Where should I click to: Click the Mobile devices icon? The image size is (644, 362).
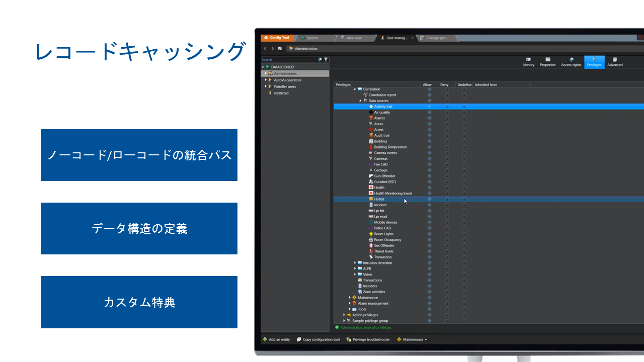pos(371,222)
